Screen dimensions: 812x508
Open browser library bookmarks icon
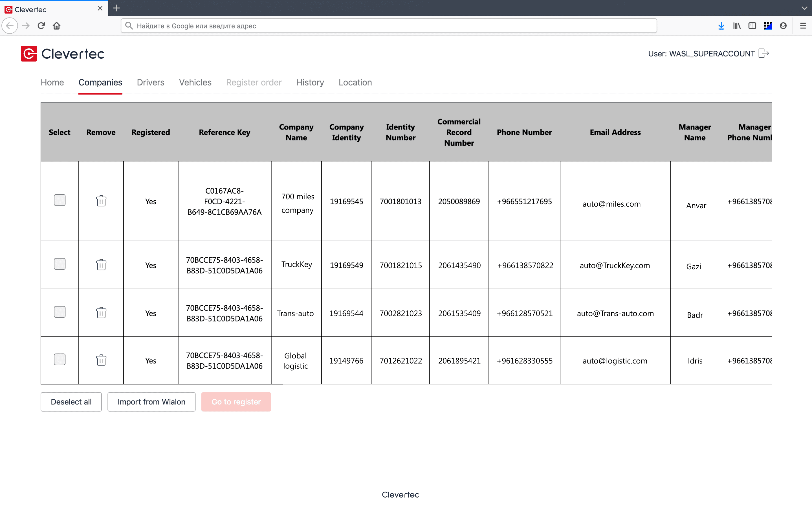point(736,26)
